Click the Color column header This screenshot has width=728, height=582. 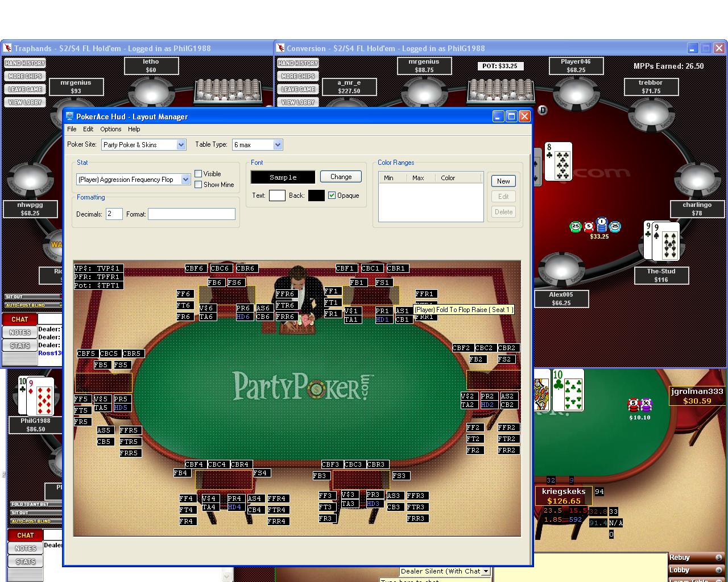[459, 178]
